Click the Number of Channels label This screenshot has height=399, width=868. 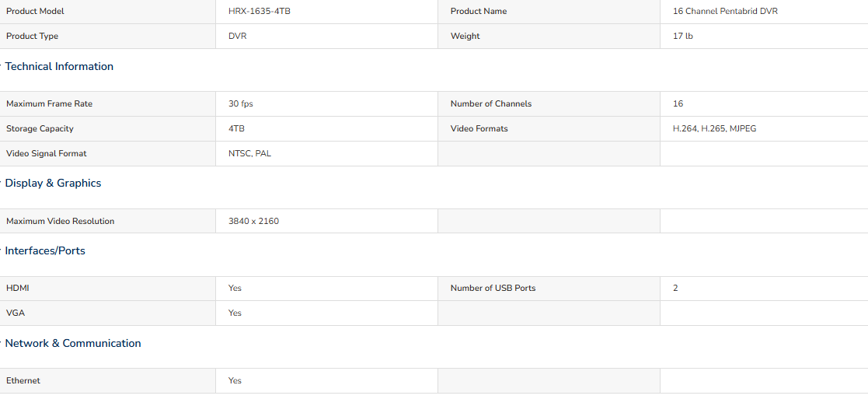pos(491,103)
